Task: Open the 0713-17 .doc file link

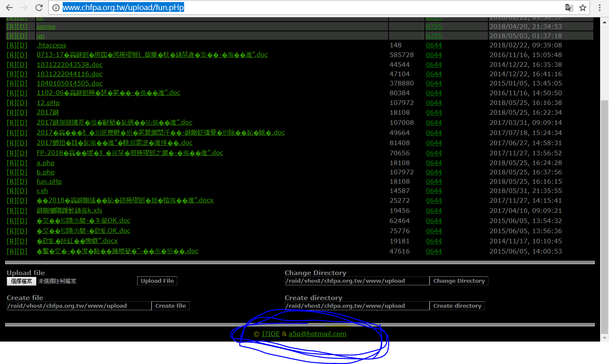Action: pos(152,55)
